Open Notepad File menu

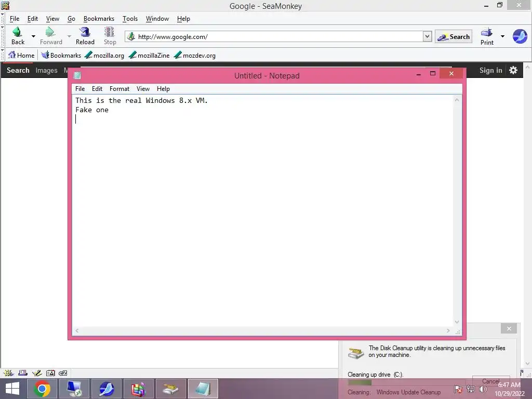tap(80, 88)
